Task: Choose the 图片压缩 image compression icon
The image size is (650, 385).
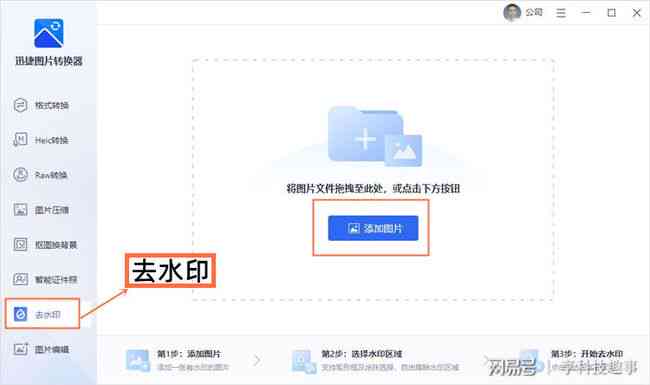Action: point(20,210)
